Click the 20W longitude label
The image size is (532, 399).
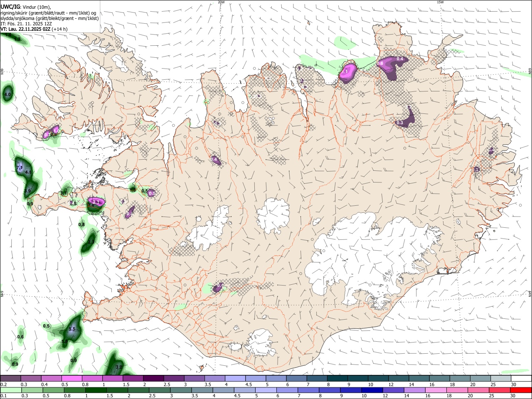click(221, 2)
